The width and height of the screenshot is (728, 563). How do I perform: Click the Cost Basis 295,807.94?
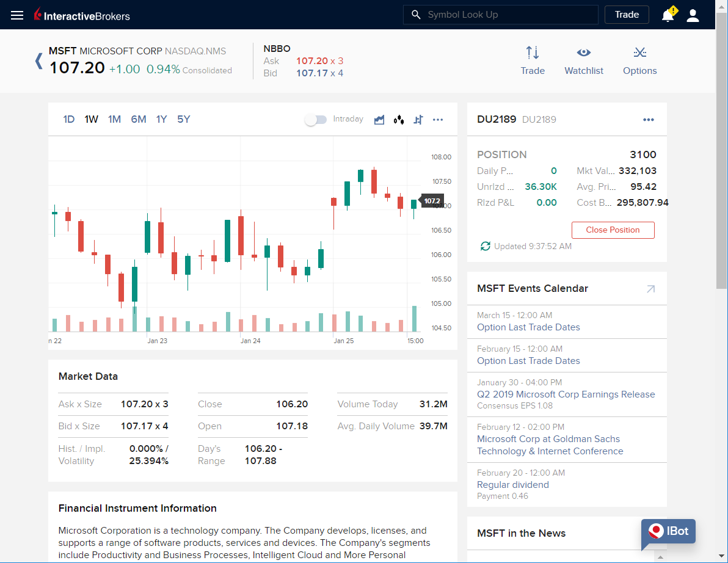click(642, 202)
